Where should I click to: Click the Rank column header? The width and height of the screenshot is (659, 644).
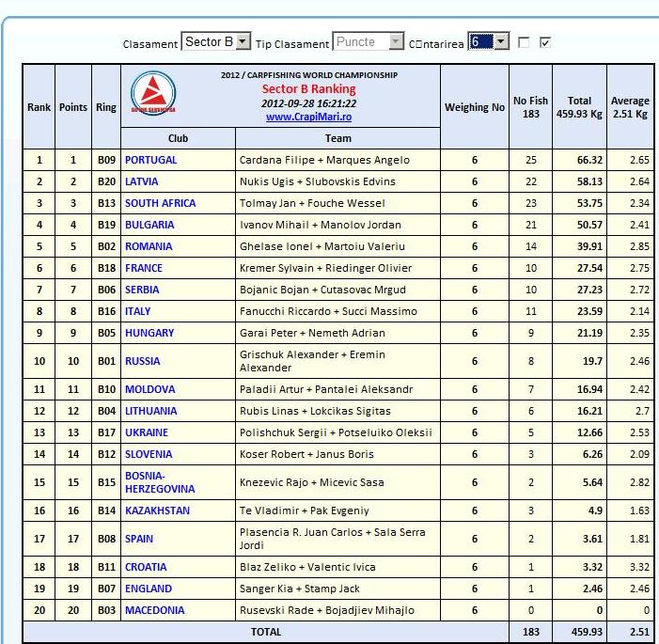pyautogui.click(x=39, y=107)
